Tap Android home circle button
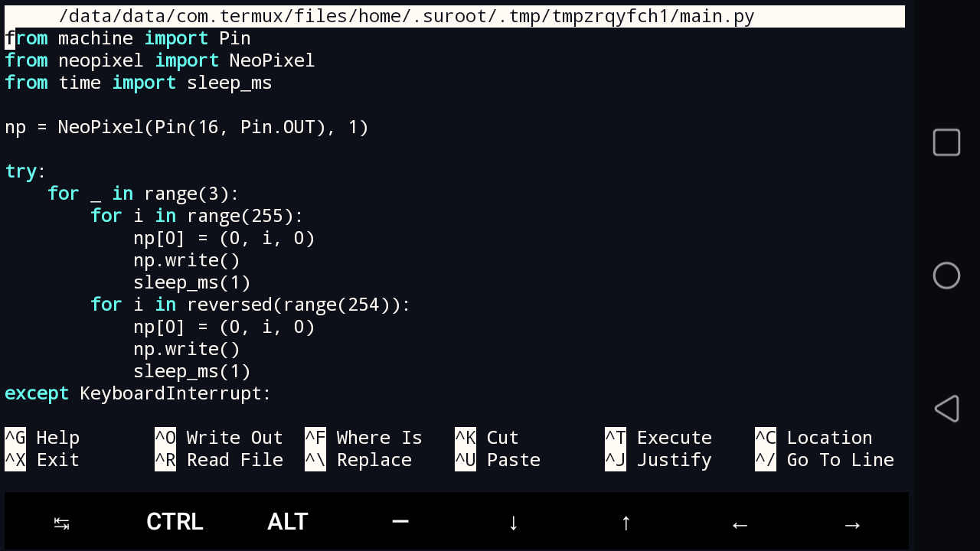The height and width of the screenshot is (551, 980). (x=946, y=275)
